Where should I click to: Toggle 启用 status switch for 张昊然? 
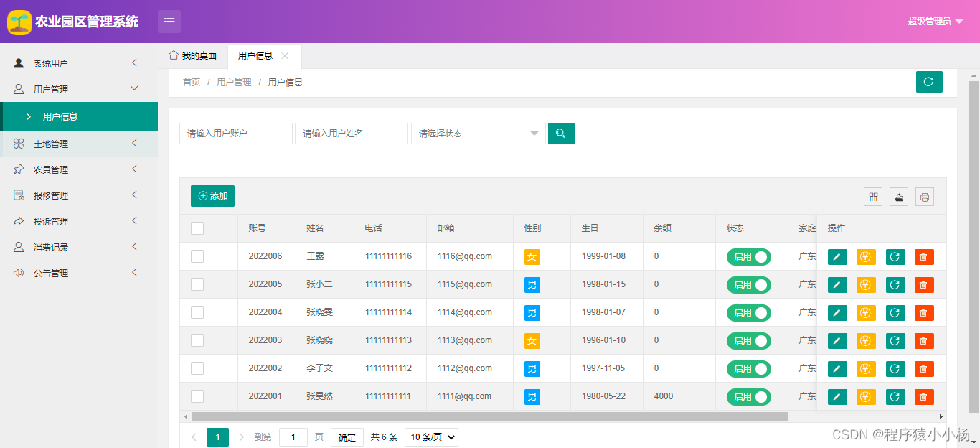[x=749, y=397]
